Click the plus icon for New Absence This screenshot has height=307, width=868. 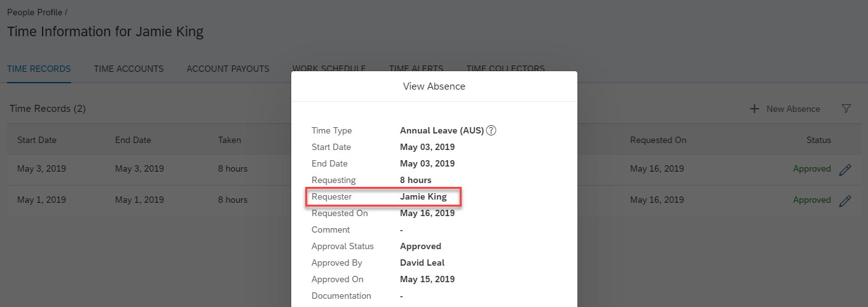(x=755, y=109)
